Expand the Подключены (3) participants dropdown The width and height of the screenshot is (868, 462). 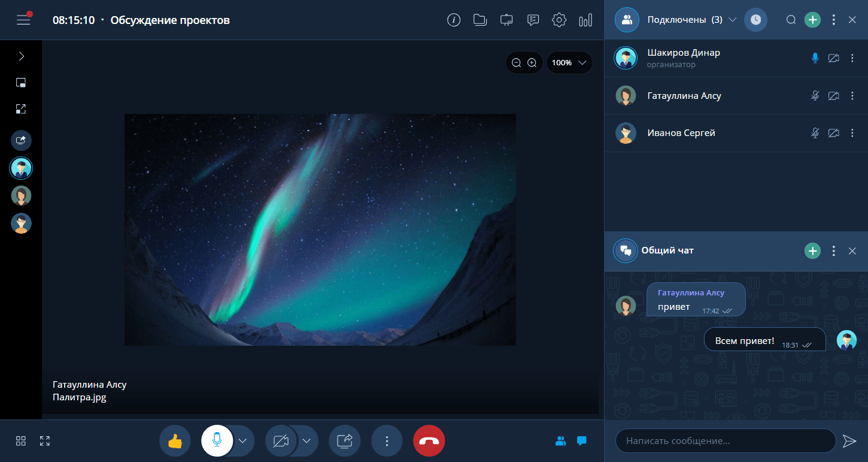point(732,20)
